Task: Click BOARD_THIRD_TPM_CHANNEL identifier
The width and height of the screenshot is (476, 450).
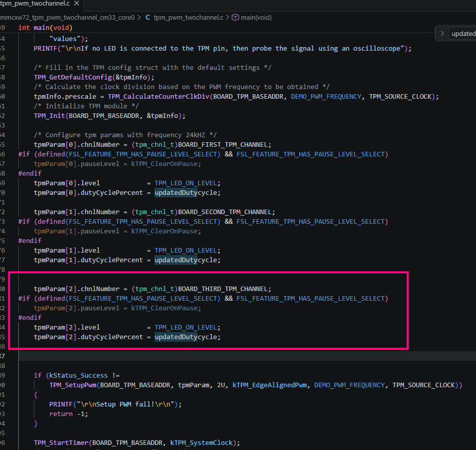Action: point(222,289)
